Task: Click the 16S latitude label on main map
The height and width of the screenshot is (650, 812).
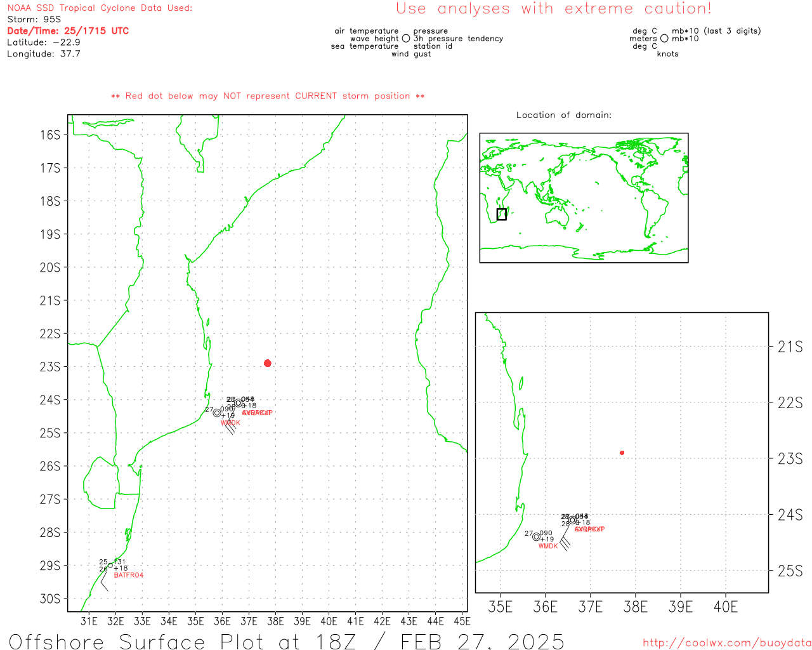Action: click(50, 135)
